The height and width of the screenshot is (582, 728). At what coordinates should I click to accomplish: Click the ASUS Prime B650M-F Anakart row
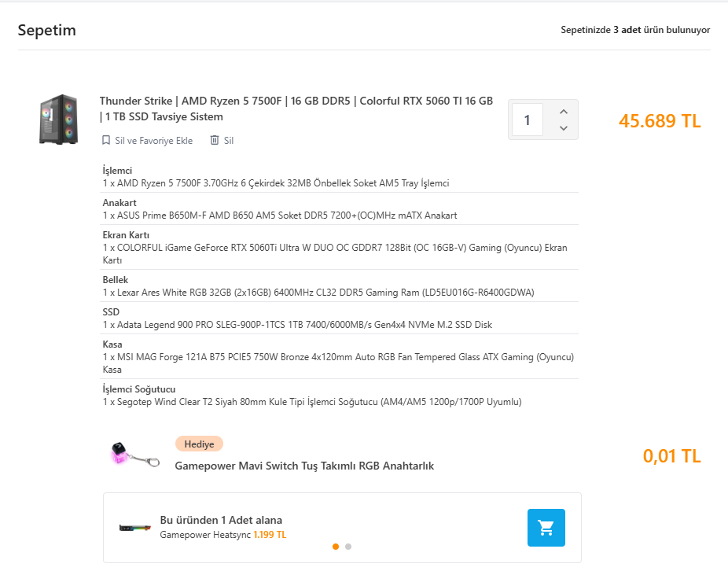coord(340,209)
